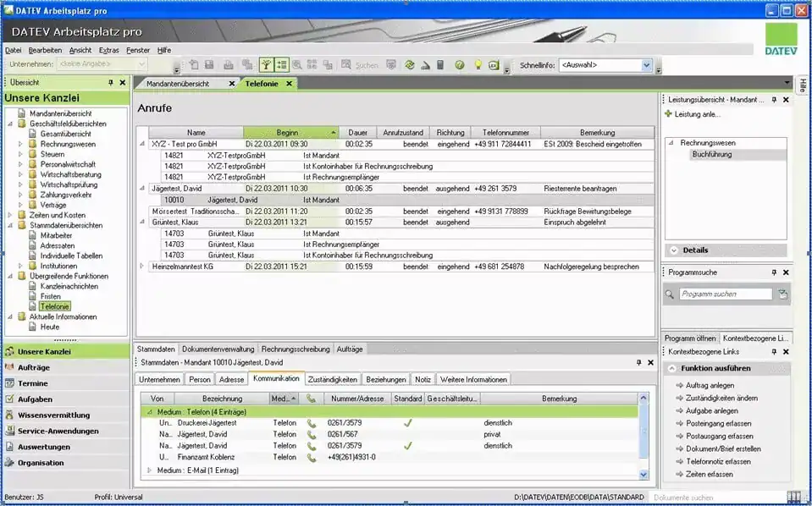
Task: Toggle the tree view toolbar icon
Action: coord(266,64)
